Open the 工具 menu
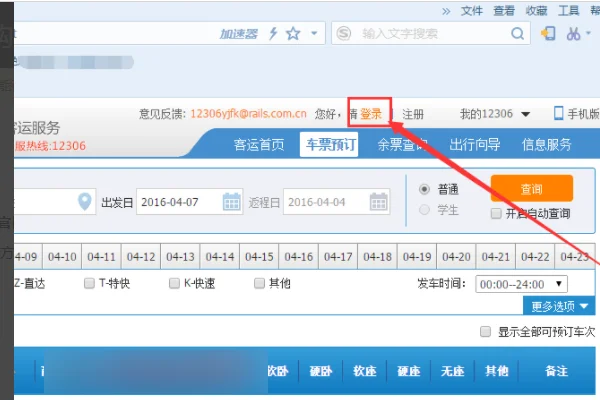600x400 pixels. click(568, 11)
